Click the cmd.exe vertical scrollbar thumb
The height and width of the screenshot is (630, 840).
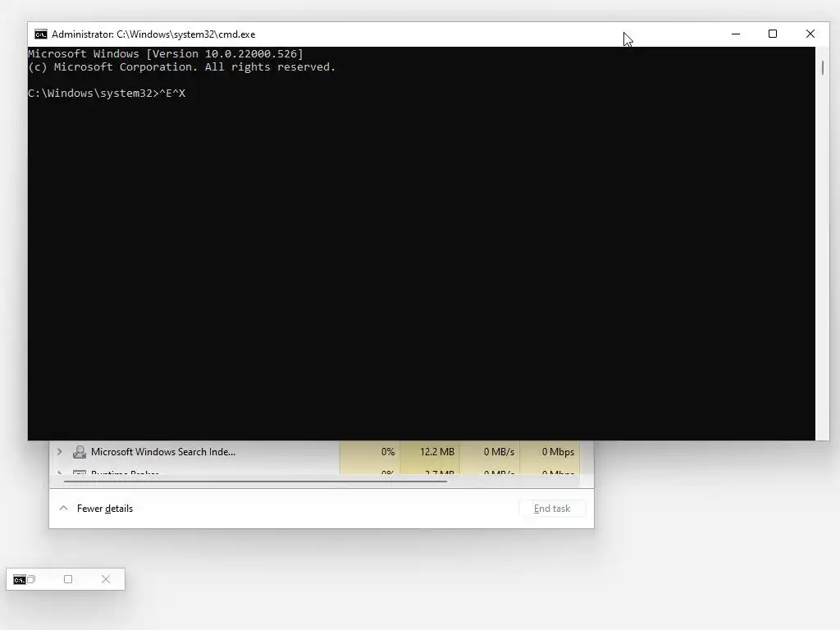(x=822, y=67)
